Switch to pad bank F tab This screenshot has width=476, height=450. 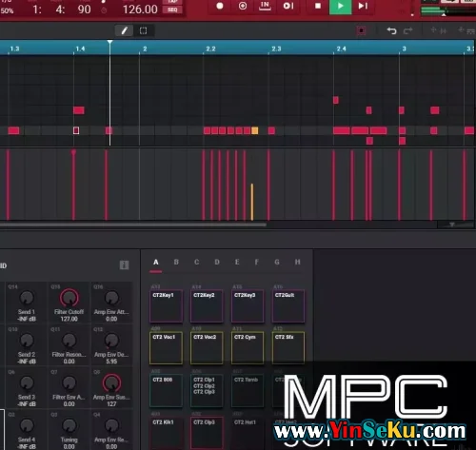click(256, 263)
